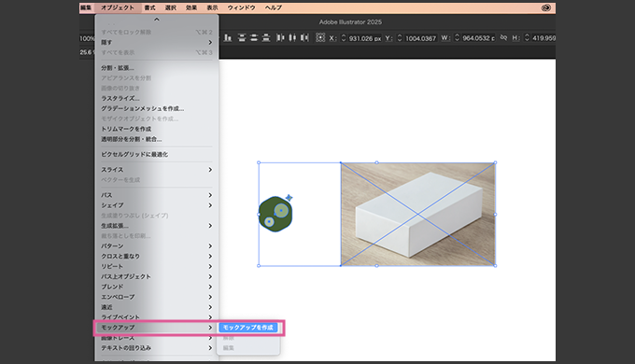Open the 編集 menu in menu bar
The image size is (635, 364).
86,7
